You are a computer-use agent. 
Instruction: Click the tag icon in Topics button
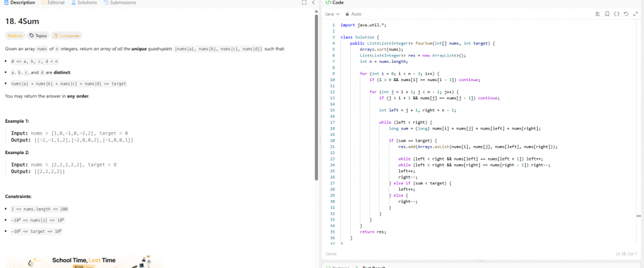click(x=31, y=36)
